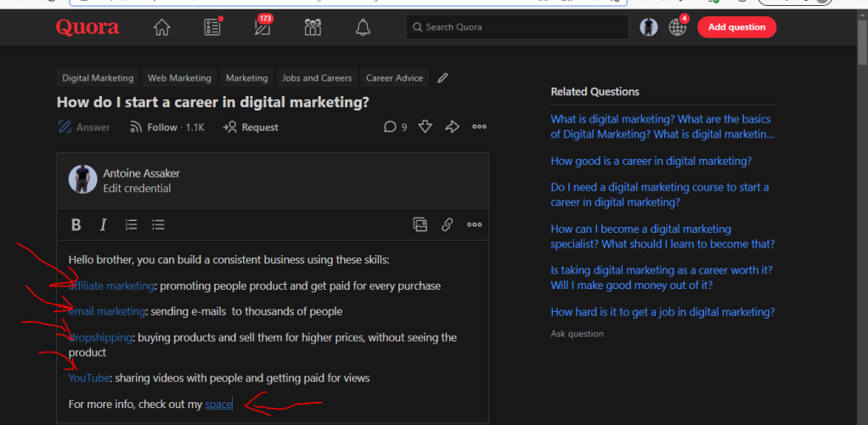Edit topics with the pencil icon
This screenshot has width=868, height=425.
point(442,78)
